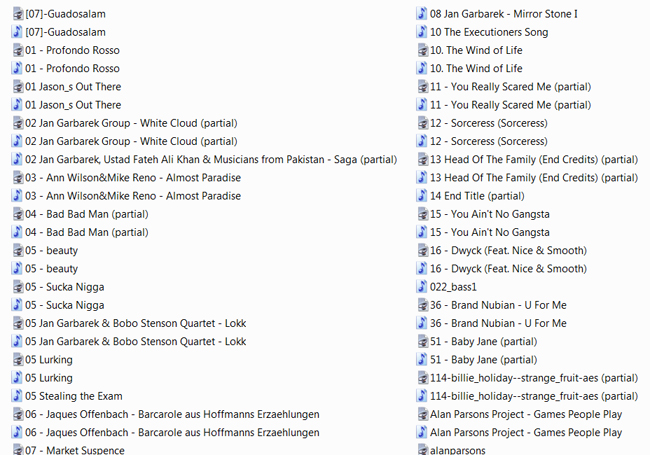Click blue music-note icon of 05 - beauty

17,269
